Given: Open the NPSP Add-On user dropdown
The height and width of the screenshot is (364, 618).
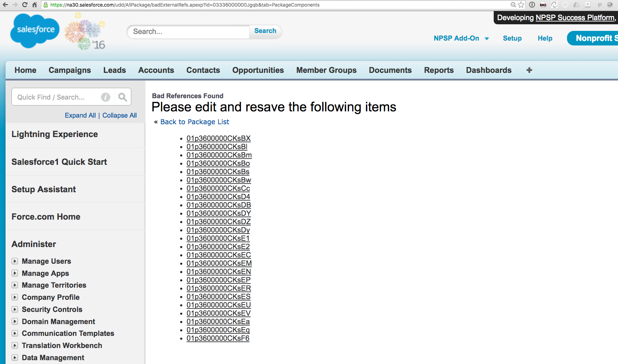Looking at the screenshot, I should (x=461, y=38).
